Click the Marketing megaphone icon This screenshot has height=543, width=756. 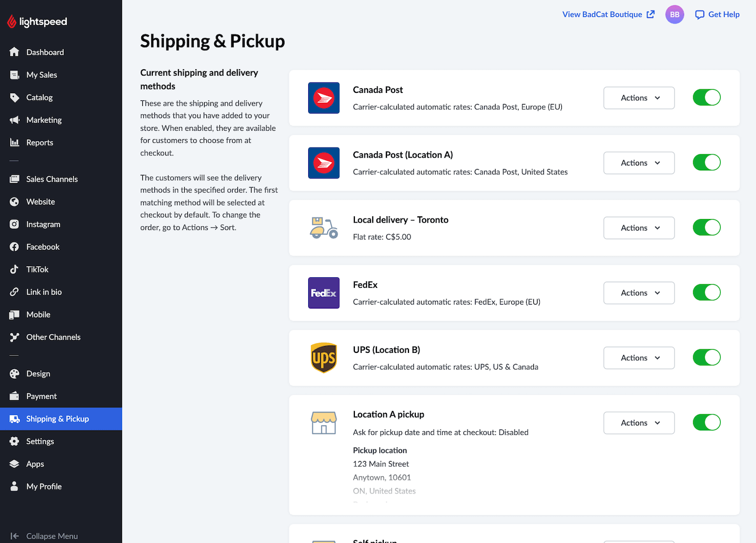(14, 120)
